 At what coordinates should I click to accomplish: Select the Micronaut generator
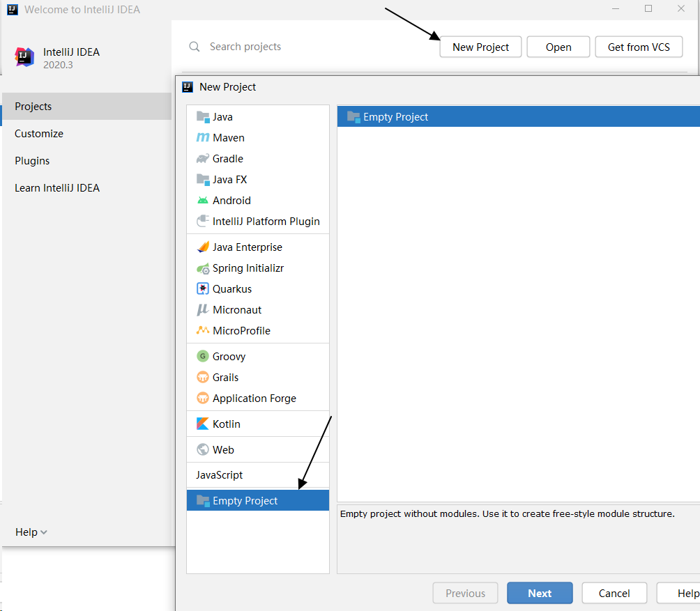[x=258, y=310]
